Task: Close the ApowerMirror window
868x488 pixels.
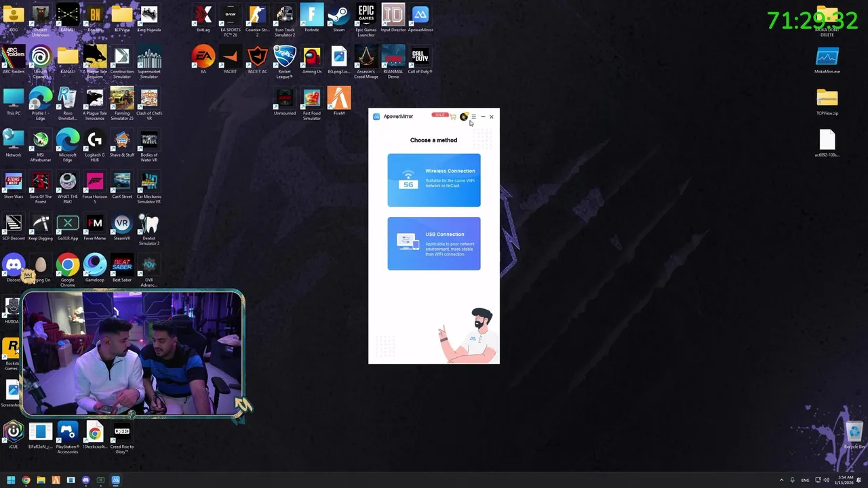Action: [492, 117]
